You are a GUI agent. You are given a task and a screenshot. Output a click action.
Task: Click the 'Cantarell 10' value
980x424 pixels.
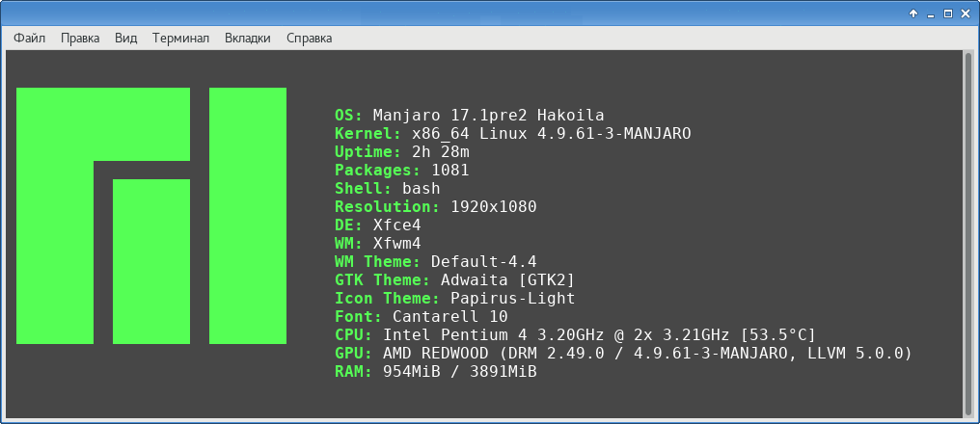(x=450, y=316)
